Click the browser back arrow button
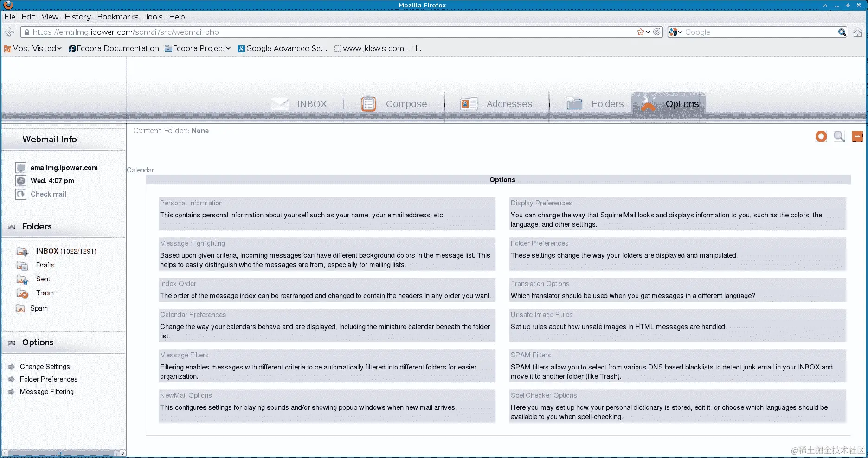 point(9,32)
